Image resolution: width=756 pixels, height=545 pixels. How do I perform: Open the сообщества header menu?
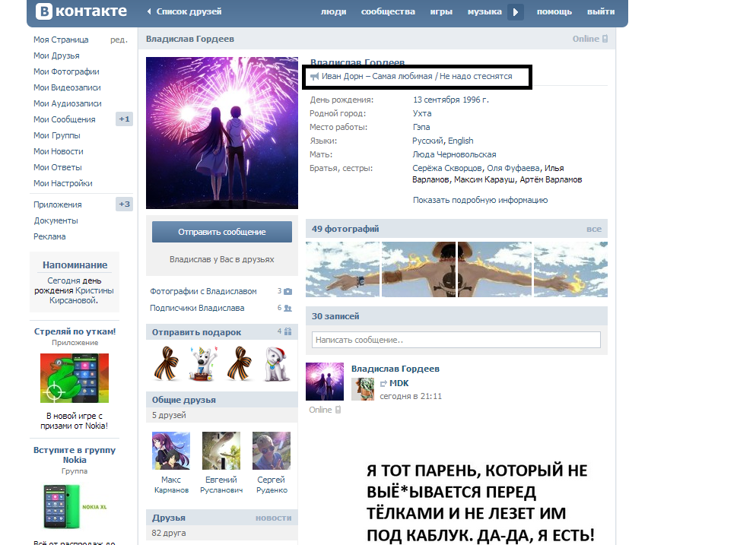coord(388,11)
